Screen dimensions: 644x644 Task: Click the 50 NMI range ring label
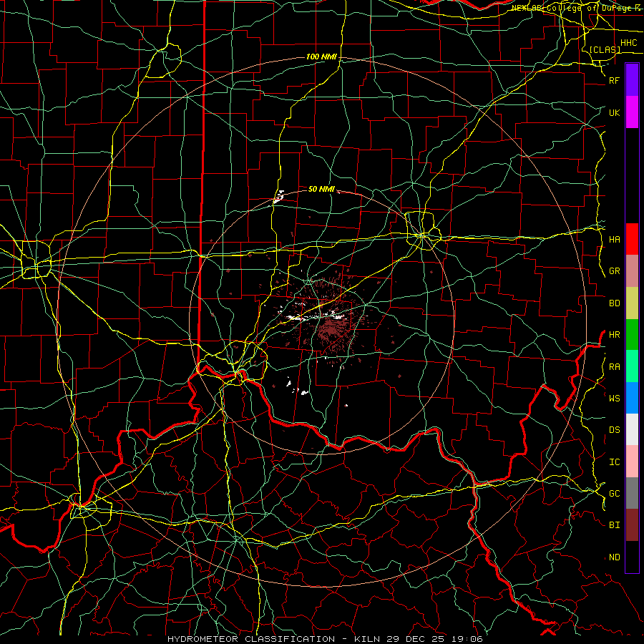321,189
